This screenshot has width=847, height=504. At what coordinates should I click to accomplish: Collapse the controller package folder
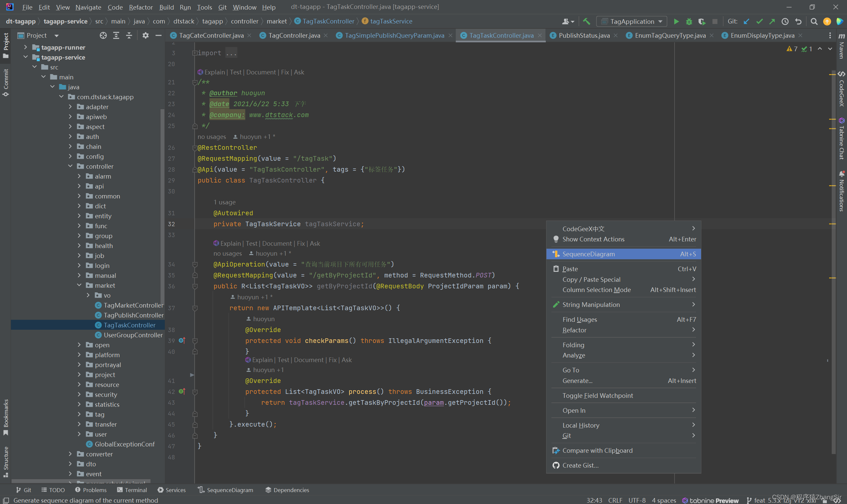pyautogui.click(x=71, y=166)
